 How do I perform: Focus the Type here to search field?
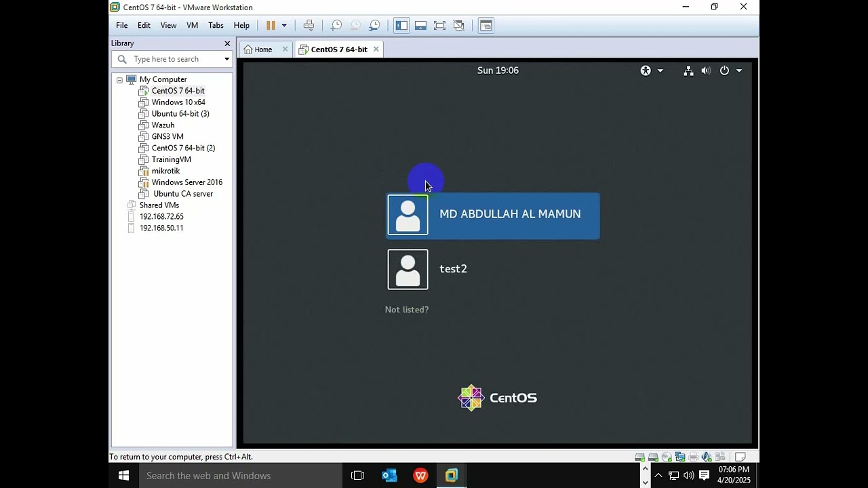tap(172, 59)
